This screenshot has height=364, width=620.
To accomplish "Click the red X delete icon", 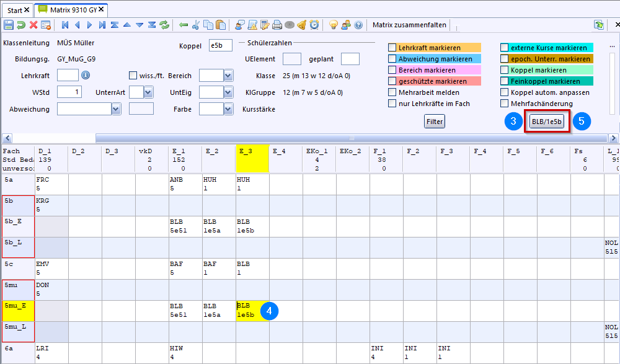I will [x=33, y=25].
